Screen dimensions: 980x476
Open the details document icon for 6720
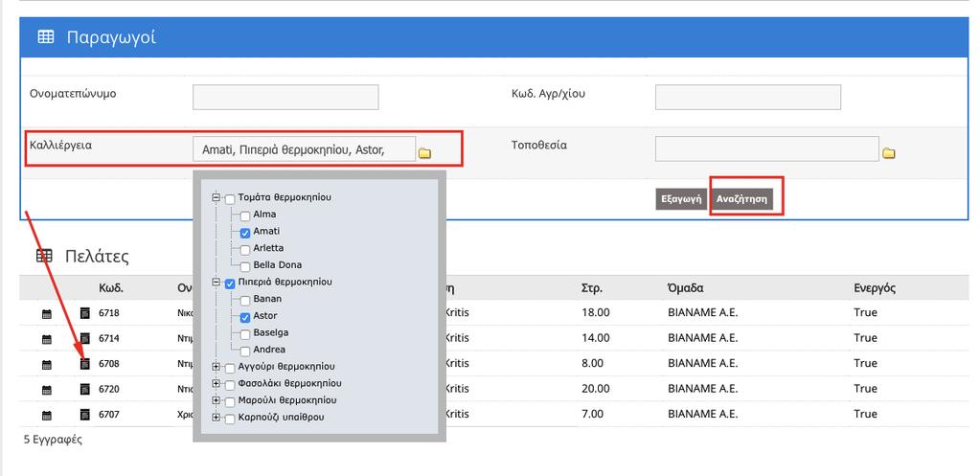pyautogui.click(x=85, y=389)
